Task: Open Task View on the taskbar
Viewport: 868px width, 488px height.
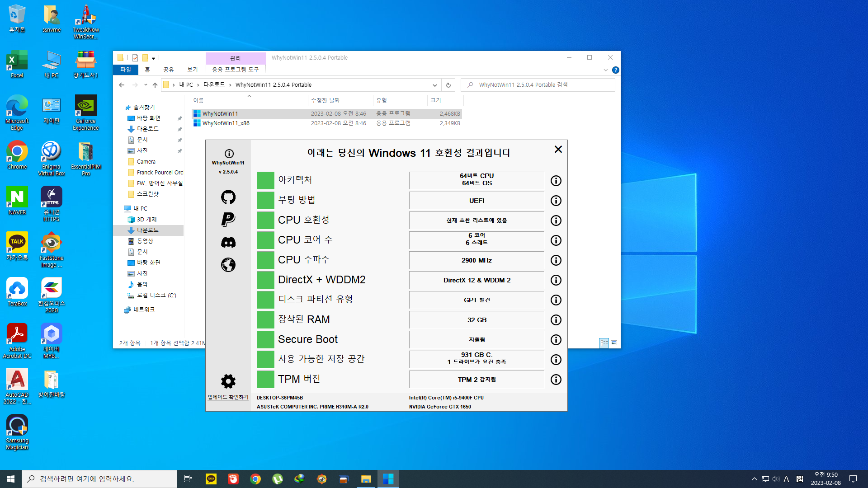Action: point(188,479)
